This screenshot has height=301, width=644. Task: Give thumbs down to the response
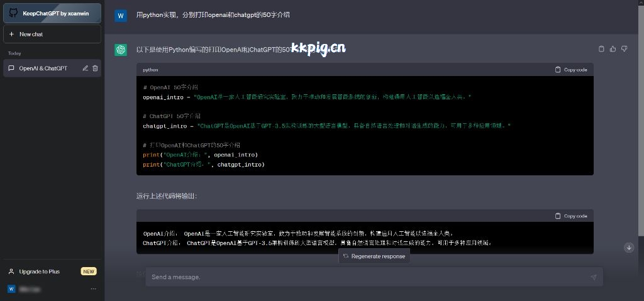tap(625, 49)
